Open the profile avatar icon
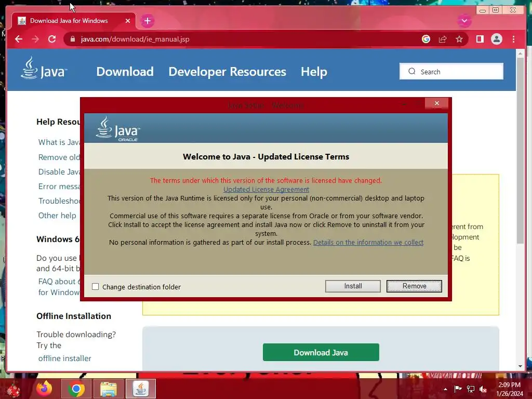 pyautogui.click(x=496, y=39)
